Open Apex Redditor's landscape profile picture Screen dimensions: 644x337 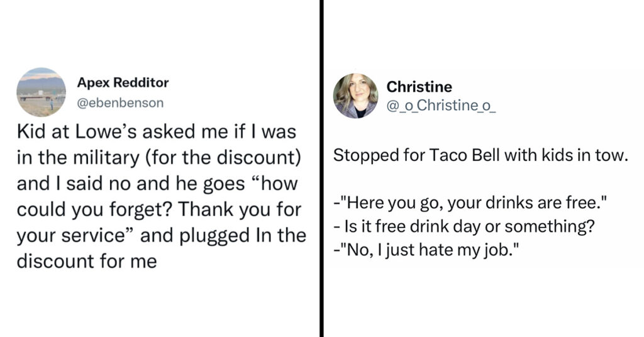[41, 92]
